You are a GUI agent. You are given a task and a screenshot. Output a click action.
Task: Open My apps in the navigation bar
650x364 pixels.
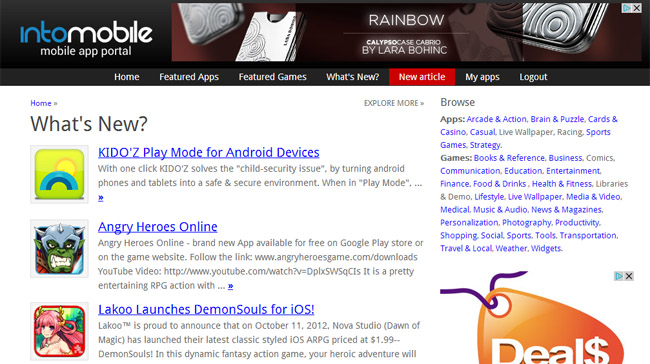[482, 77]
